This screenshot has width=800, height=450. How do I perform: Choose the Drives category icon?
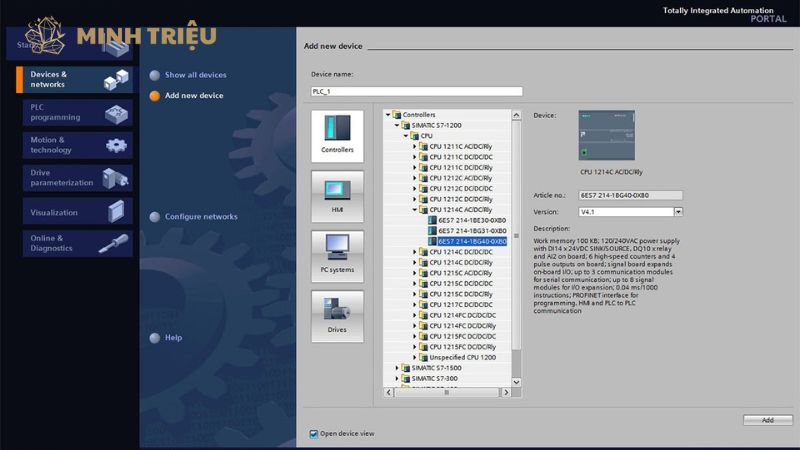pos(337,315)
